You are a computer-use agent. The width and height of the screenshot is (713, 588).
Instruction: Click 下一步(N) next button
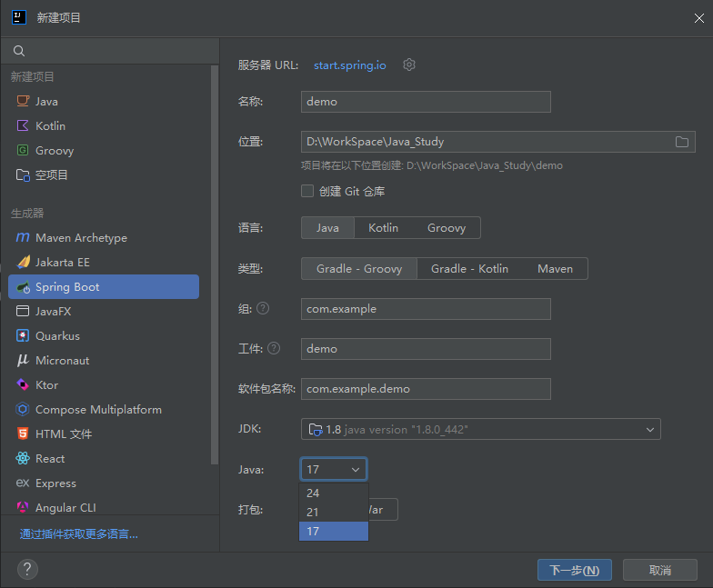(x=575, y=570)
